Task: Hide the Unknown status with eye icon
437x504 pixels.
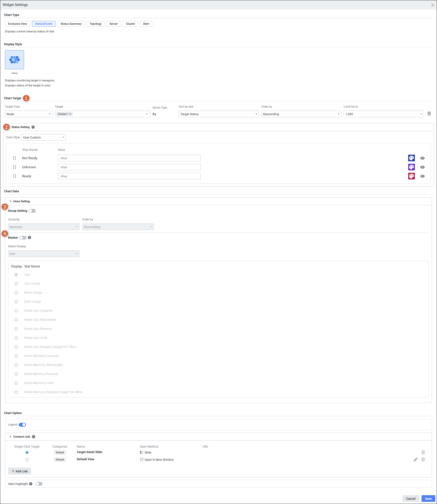Action: [422, 167]
